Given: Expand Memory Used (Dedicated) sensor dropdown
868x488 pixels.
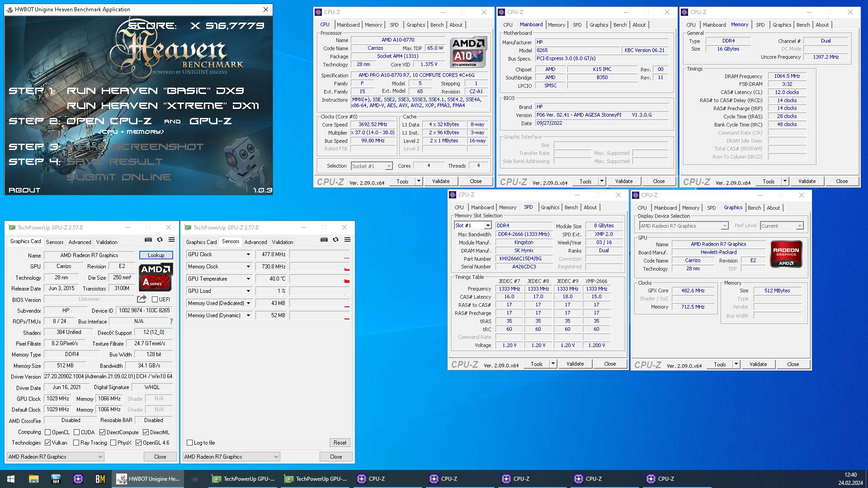Looking at the screenshot, I should (x=248, y=303).
